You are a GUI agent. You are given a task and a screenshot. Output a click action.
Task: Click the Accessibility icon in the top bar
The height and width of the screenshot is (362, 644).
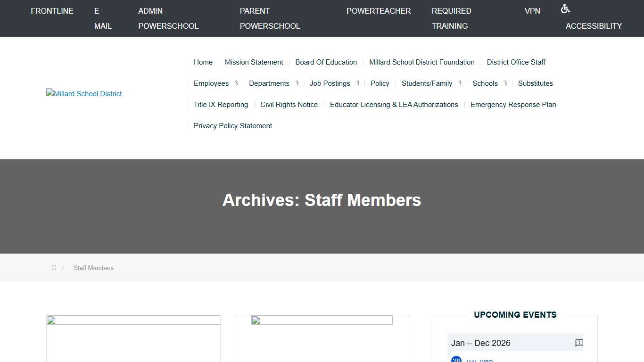pos(565,8)
